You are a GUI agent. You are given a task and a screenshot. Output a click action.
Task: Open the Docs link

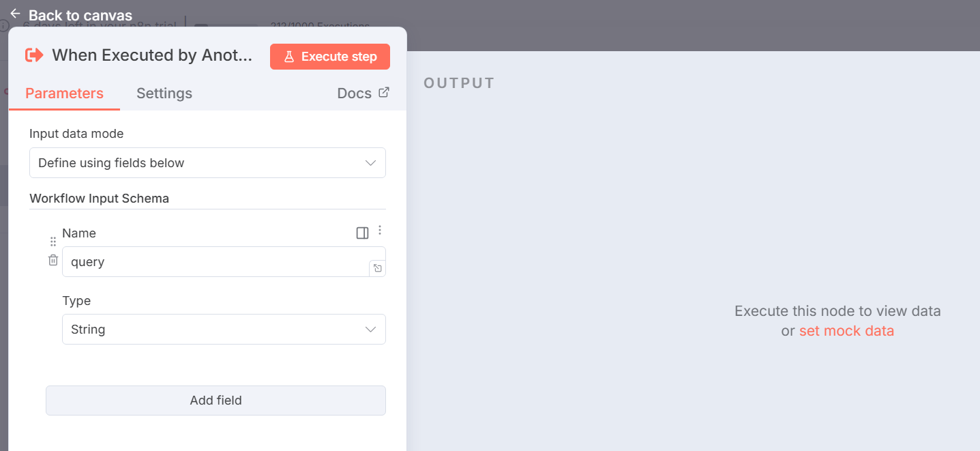(x=355, y=93)
